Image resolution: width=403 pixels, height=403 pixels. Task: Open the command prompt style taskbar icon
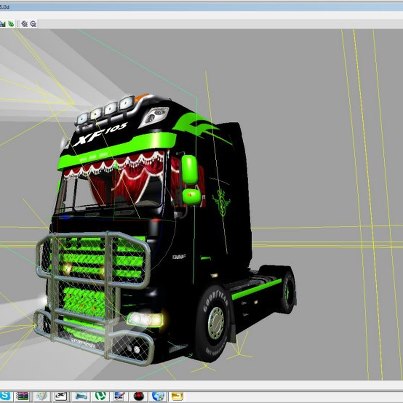[61, 396]
